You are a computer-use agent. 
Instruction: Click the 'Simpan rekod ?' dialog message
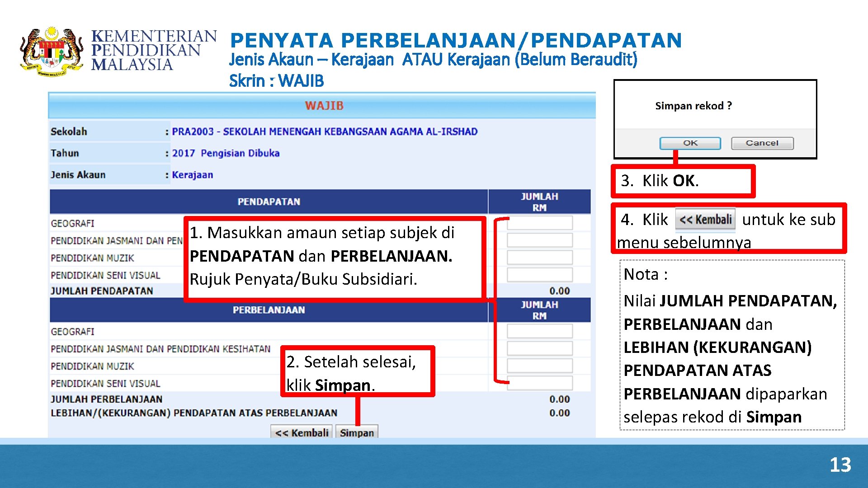coord(693,106)
